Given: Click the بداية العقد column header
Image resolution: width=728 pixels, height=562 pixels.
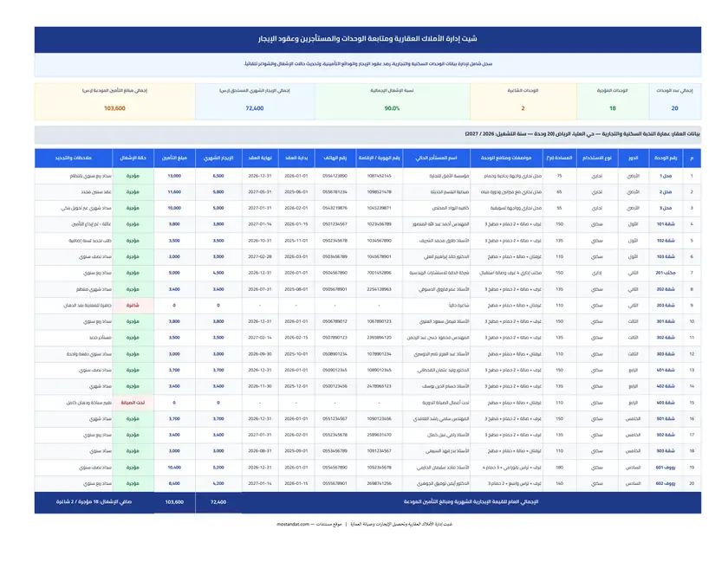Looking at the screenshot, I should pos(296,158).
